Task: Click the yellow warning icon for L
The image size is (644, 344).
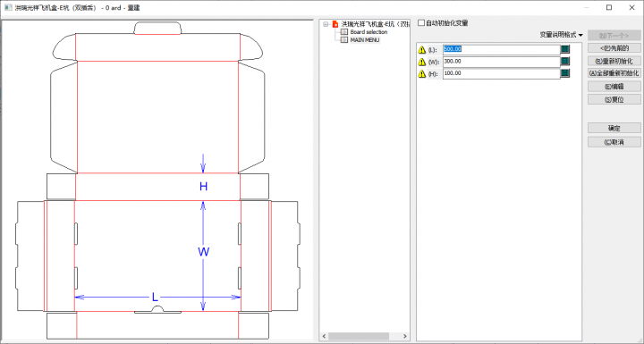Action: click(422, 50)
